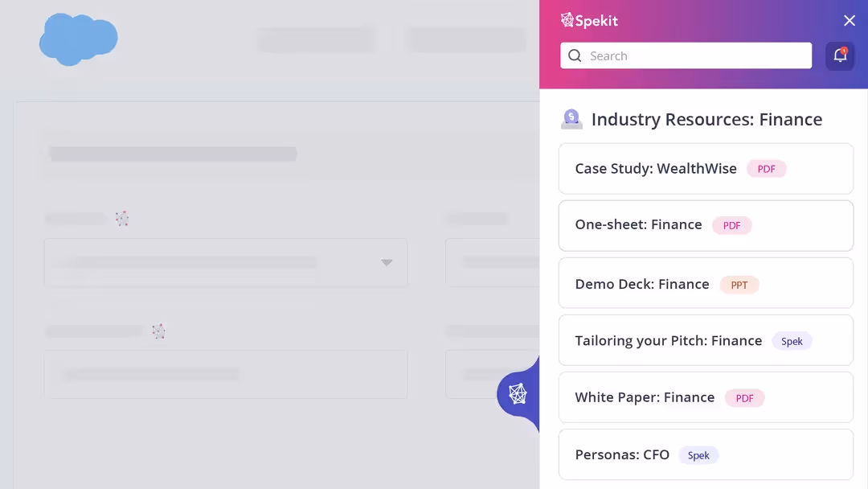868x489 pixels.
Task: Focus the Spekit search field
Action: (686, 55)
